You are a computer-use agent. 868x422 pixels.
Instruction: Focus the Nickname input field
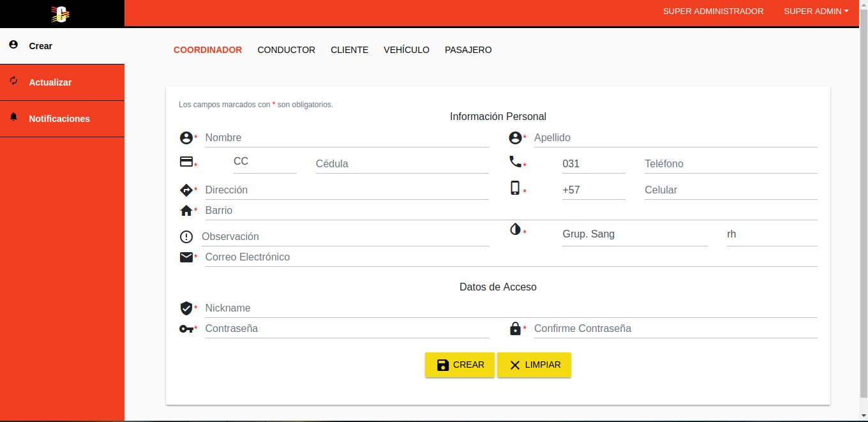tap(511, 308)
